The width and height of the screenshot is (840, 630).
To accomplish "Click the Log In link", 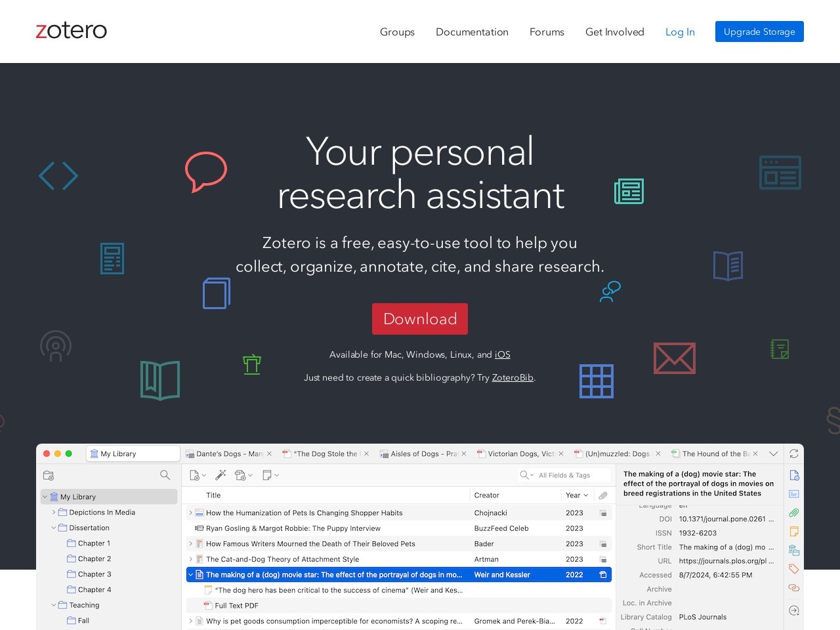I will click(680, 31).
